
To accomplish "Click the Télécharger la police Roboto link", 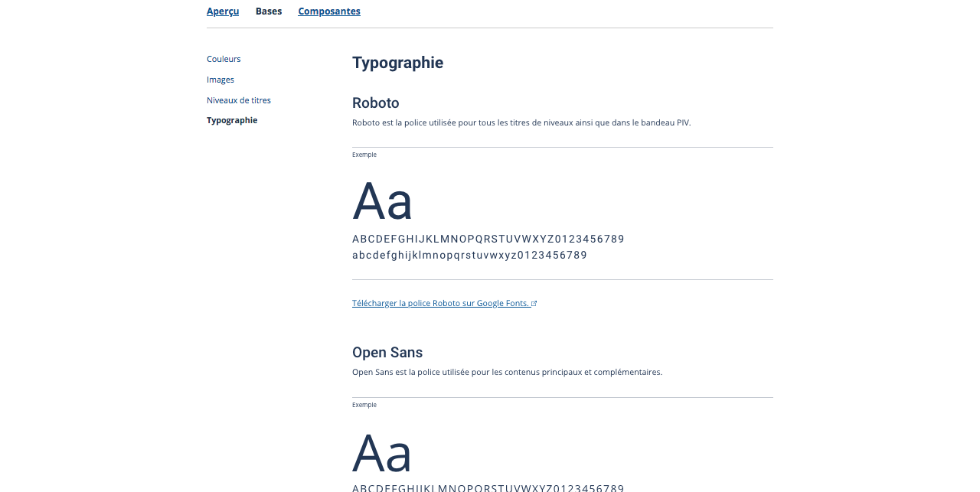I will [x=440, y=303].
